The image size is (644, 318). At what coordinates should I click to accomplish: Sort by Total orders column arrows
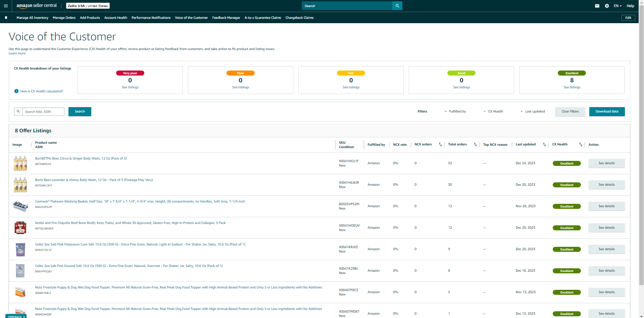click(475, 145)
